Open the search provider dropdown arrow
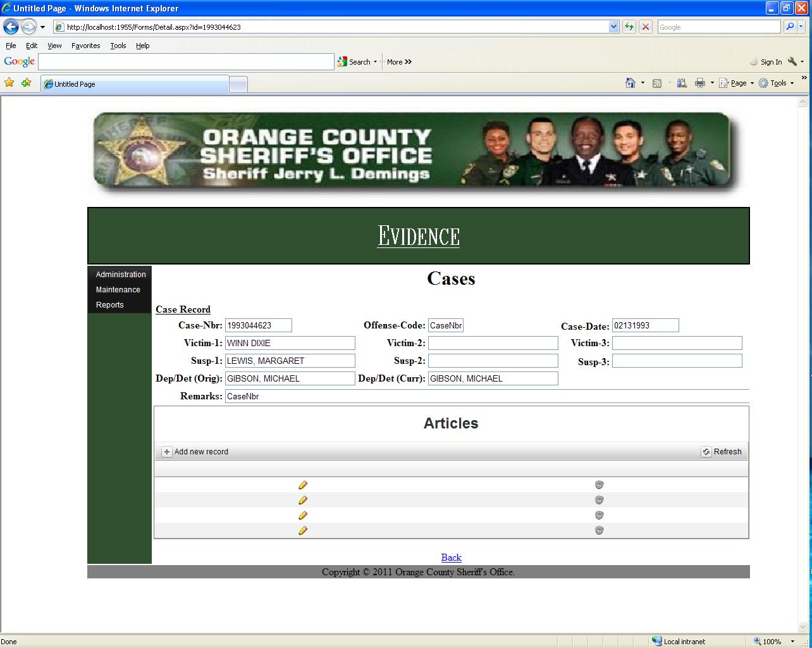The height and width of the screenshot is (648, 812). [x=802, y=27]
